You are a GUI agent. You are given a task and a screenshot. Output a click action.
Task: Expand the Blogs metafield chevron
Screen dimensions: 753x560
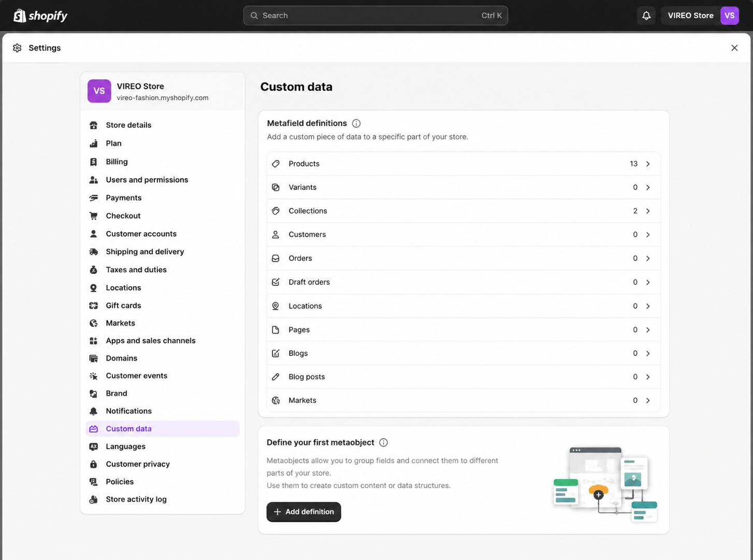(648, 353)
